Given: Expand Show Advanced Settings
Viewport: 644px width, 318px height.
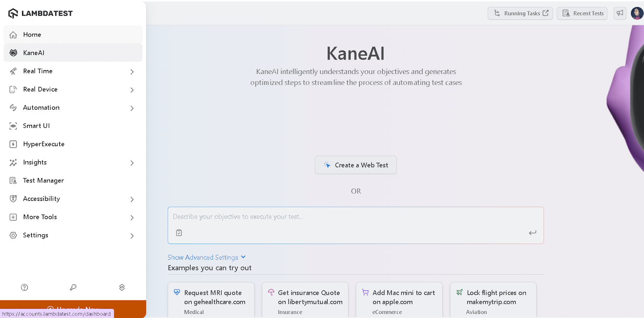Looking at the screenshot, I should [x=206, y=257].
